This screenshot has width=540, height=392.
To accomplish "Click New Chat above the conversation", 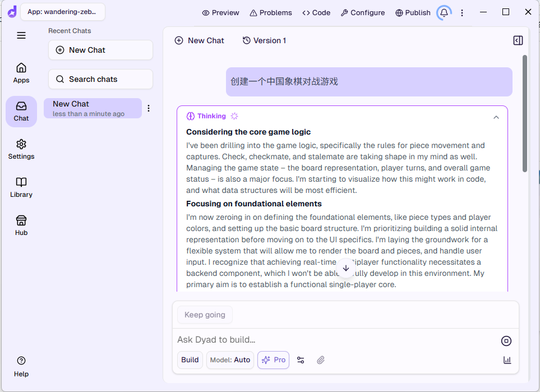I will [199, 40].
